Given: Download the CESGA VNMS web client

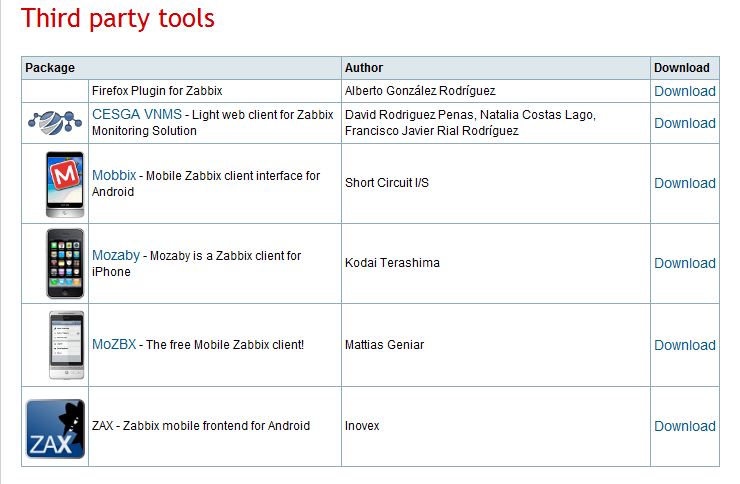Looking at the screenshot, I should coord(684,123).
